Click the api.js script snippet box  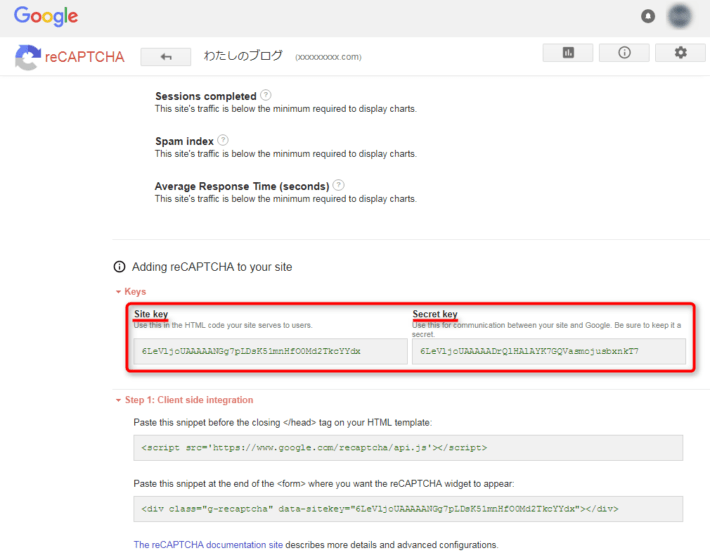(x=409, y=447)
